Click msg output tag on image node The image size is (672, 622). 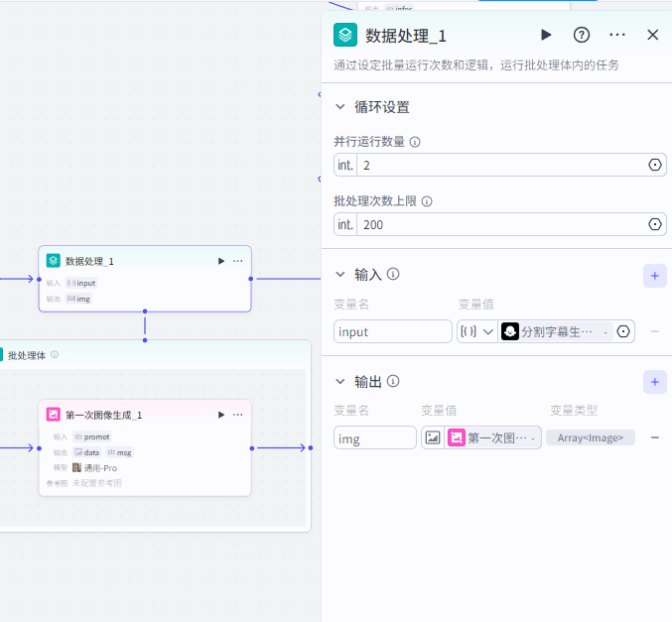coord(119,452)
